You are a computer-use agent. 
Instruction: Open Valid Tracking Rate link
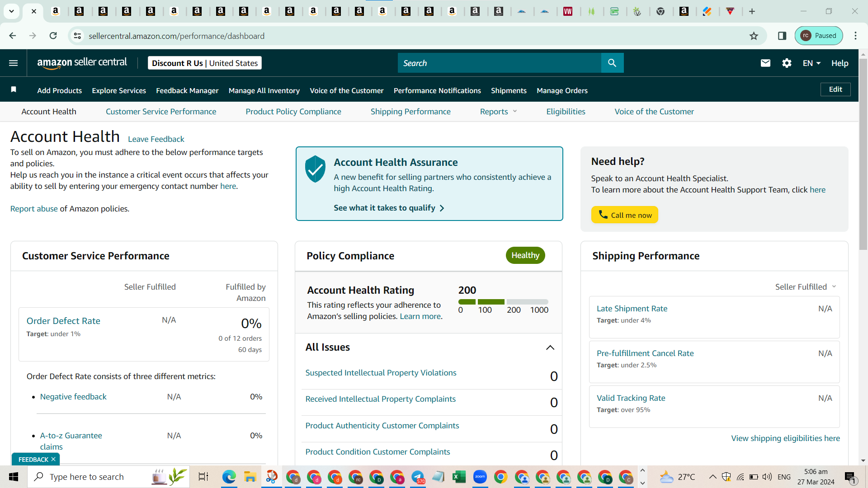pos(631,398)
